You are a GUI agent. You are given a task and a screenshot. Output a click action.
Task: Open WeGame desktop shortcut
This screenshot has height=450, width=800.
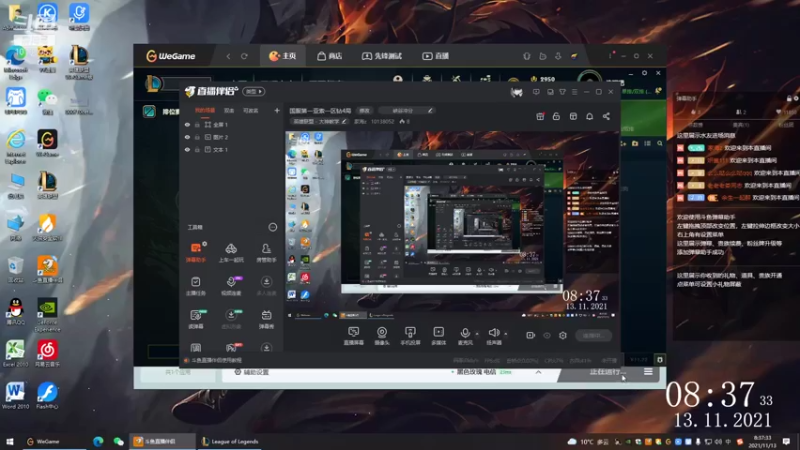[47, 143]
